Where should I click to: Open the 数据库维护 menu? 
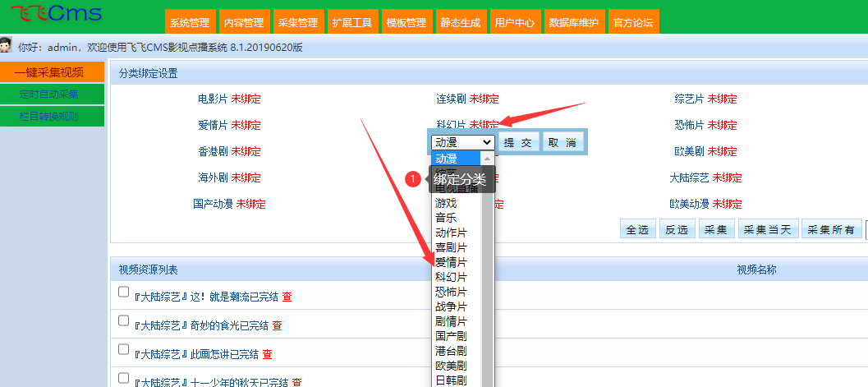[573, 23]
